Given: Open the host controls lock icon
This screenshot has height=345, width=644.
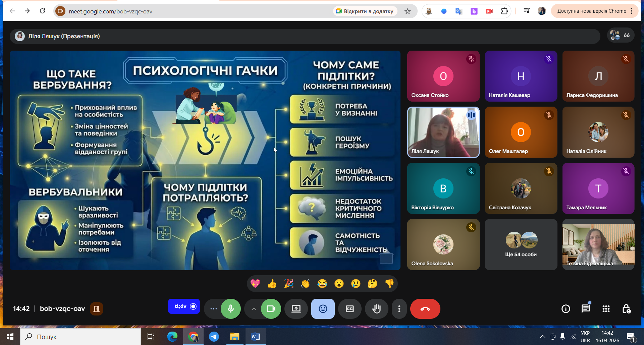Looking at the screenshot, I should (626, 309).
